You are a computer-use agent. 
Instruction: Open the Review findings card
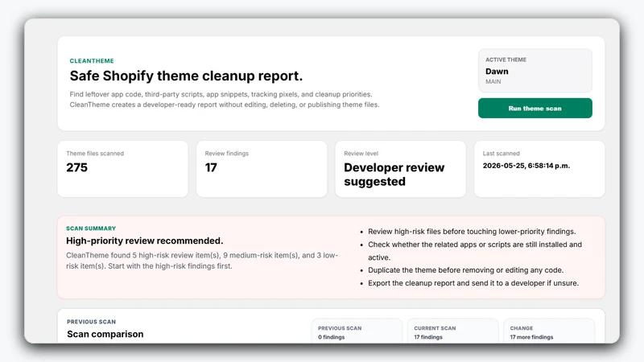[x=262, y=169]
